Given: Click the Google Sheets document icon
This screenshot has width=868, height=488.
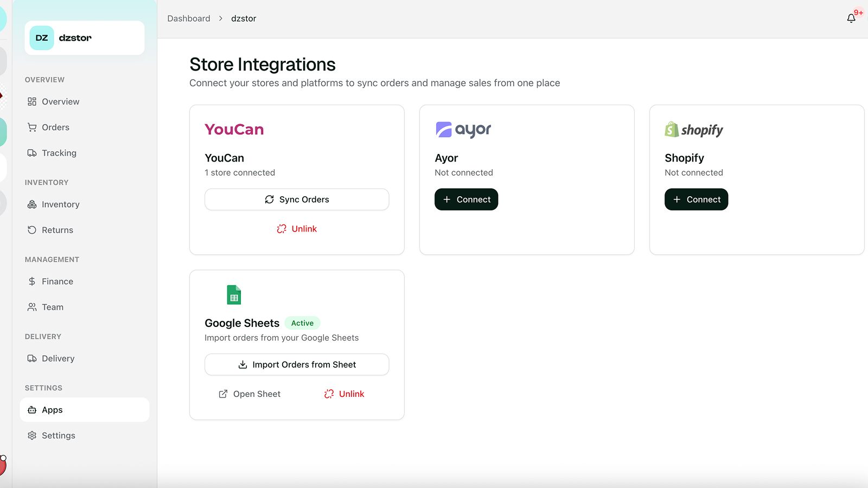Looking at the screenshot, I should (234, 294).
